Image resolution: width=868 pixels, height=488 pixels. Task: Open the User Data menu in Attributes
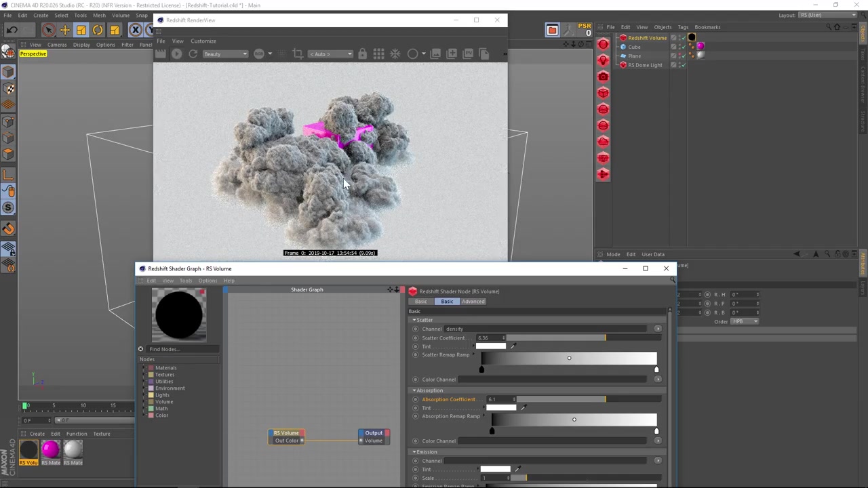[x=653, y=254]
